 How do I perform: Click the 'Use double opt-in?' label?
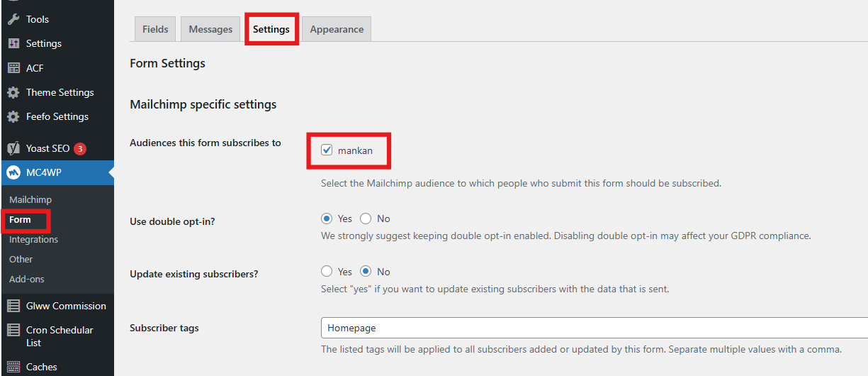coord(172,221)
